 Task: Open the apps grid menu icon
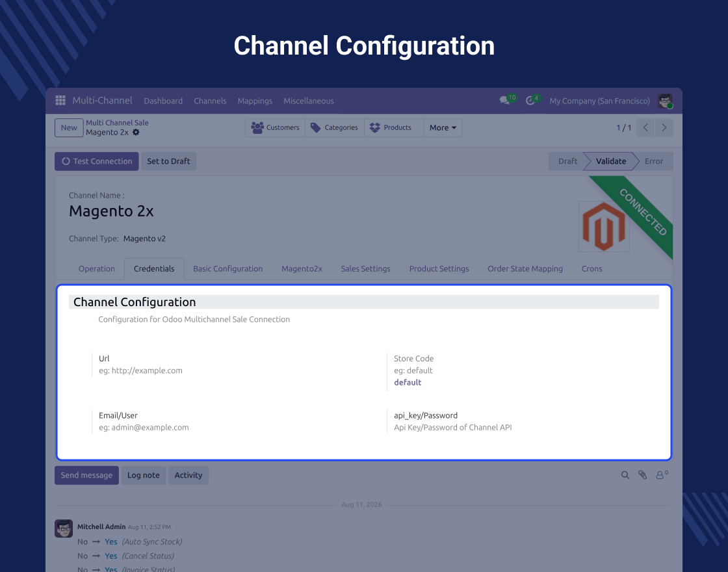pos(60,100)
